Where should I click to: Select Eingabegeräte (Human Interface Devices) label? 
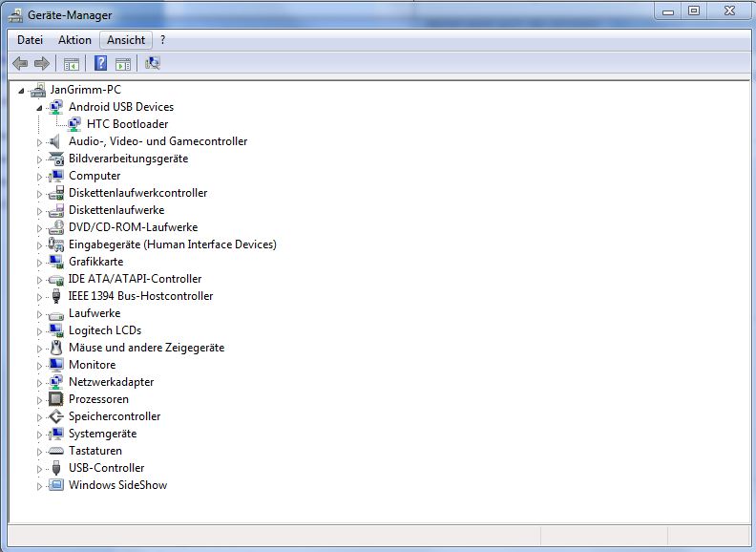tap(173, 244)
